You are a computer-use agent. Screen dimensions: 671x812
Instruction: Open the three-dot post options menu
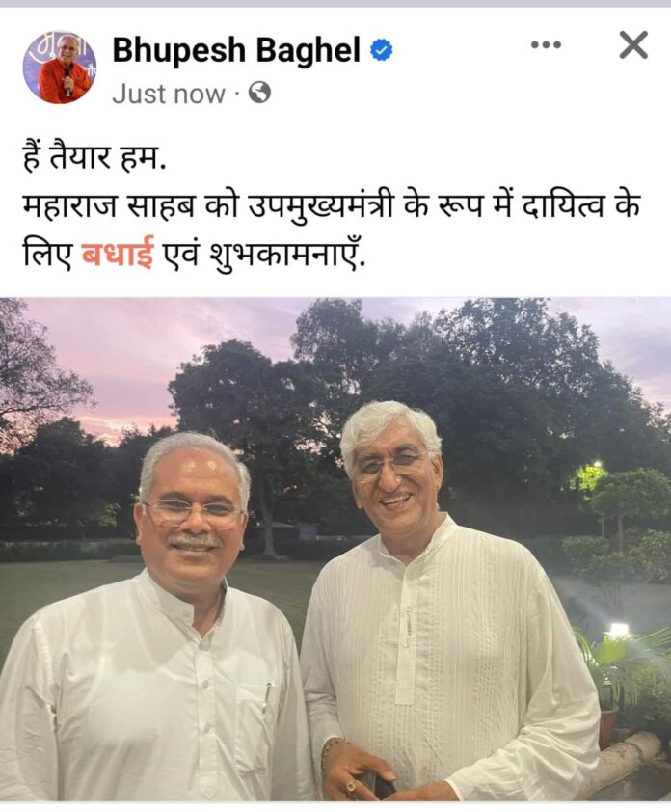546,45
